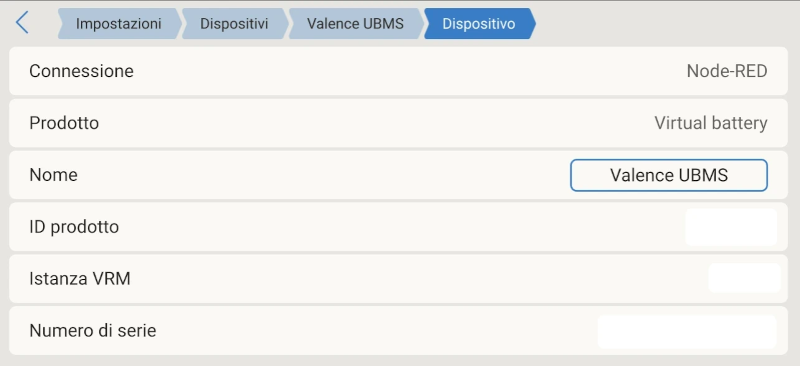Click the Connessione label
Image resolution: width=800 pixels, height=366 pixels.
(81, 71)
